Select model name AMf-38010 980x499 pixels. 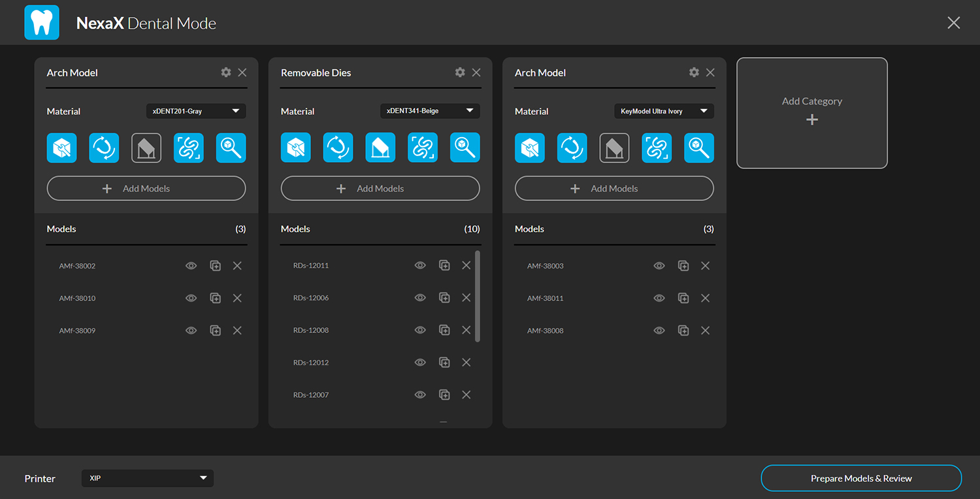[x=77, y=298]
